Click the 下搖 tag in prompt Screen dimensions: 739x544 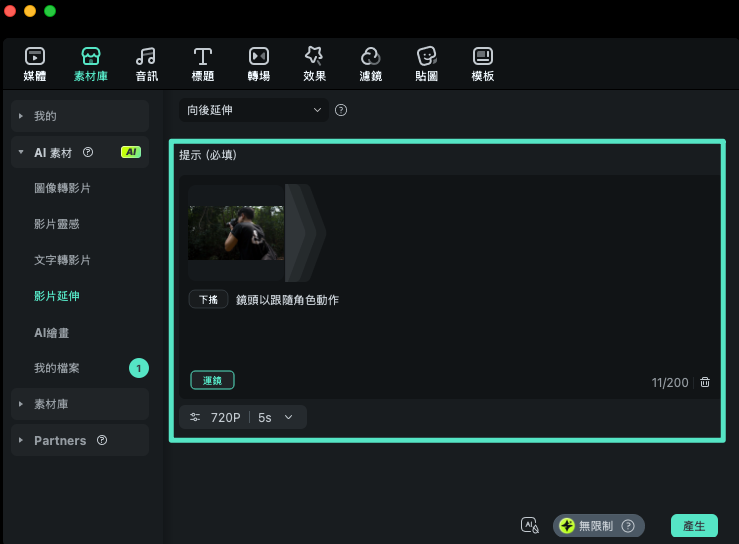[x=208, y=299]
